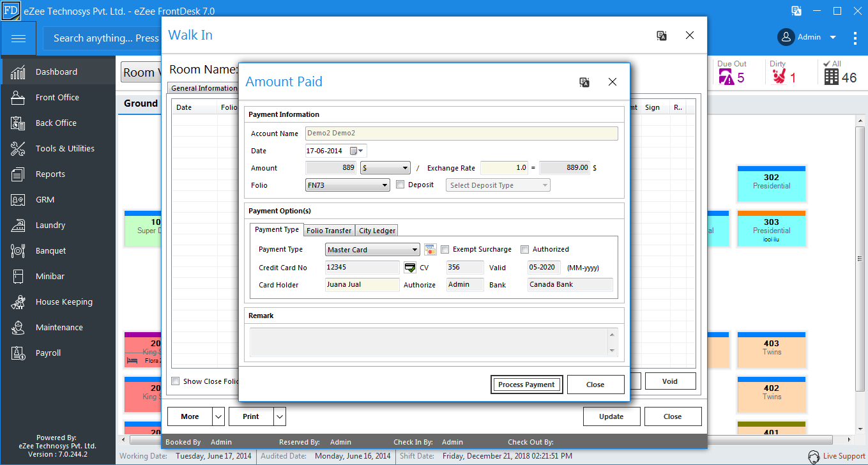The image size is (868, 465).
Task: Open the currency $ dropdown
Action: (x=385, y=168)
